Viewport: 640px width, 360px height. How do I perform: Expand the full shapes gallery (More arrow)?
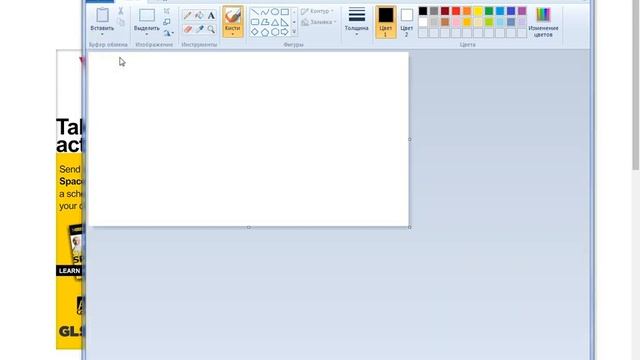tap(294, 32)
